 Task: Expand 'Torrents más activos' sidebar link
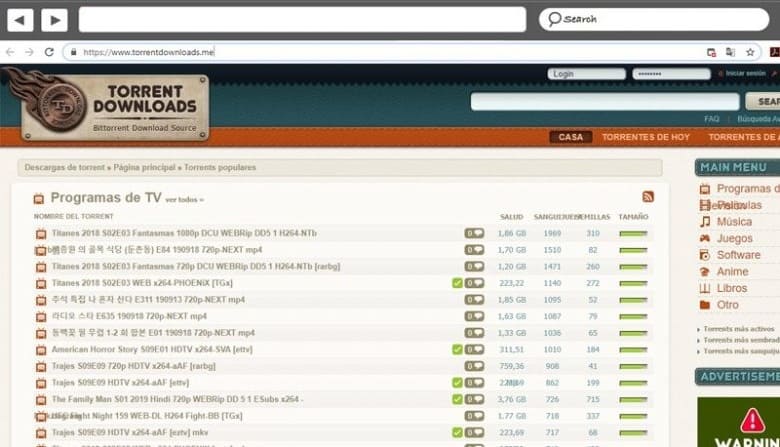tap(738, 329)
